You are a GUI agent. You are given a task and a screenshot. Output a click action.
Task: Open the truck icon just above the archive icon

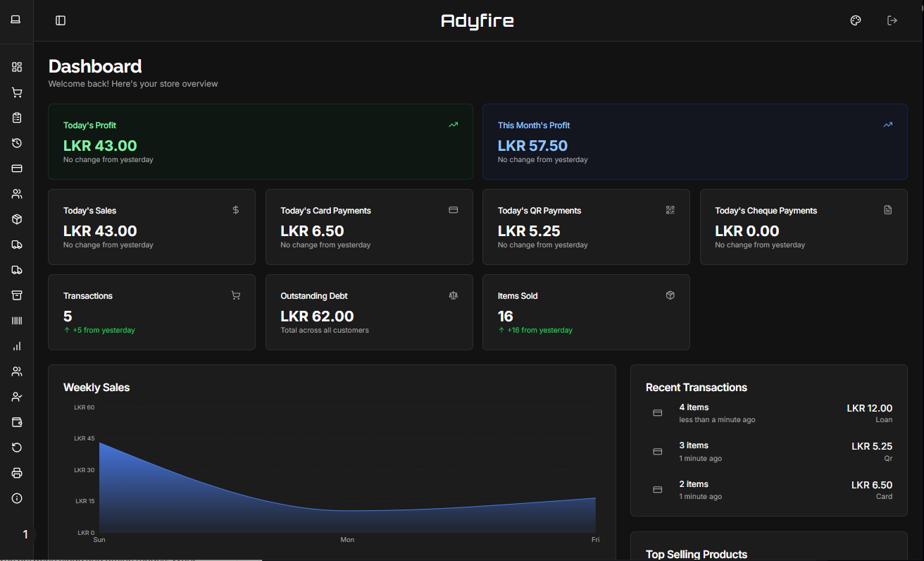[x=17, y=270]
